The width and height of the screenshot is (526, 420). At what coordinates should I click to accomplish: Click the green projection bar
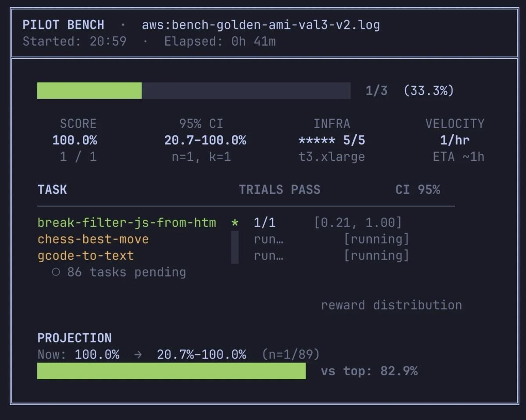tap(171, 371)
